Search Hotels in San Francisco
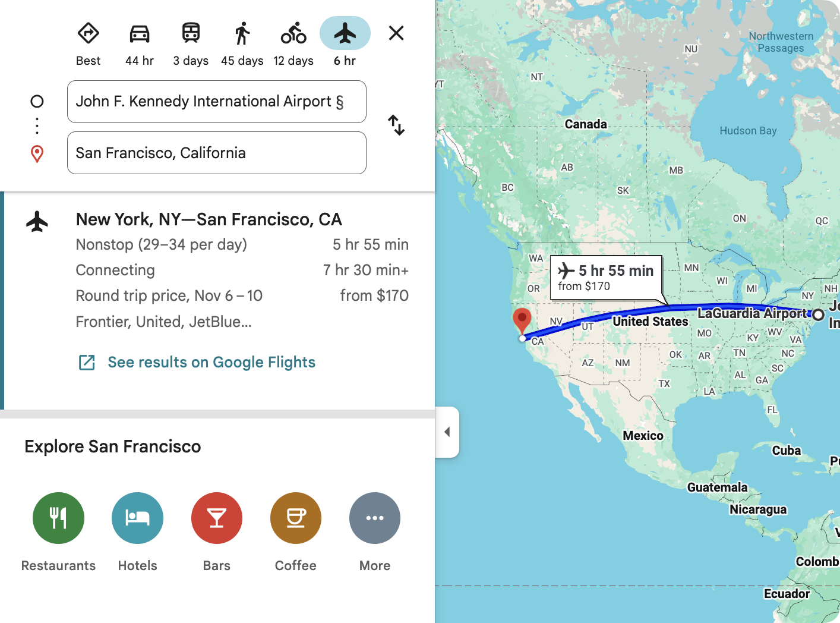This screenshot has width=840, height=623. click(137, 518)
